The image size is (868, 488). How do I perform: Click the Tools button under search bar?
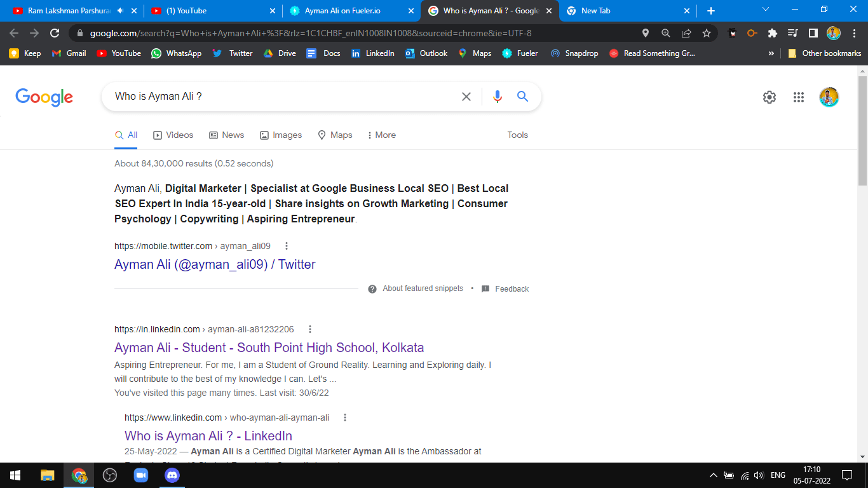[517, 135]
